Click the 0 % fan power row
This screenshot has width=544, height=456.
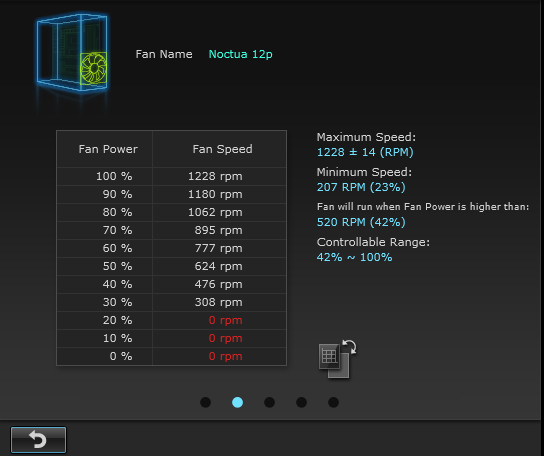171,356
